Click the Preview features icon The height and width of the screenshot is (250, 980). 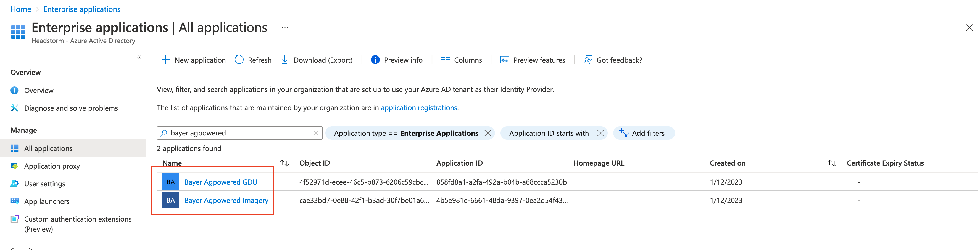(x=504, y=60)
